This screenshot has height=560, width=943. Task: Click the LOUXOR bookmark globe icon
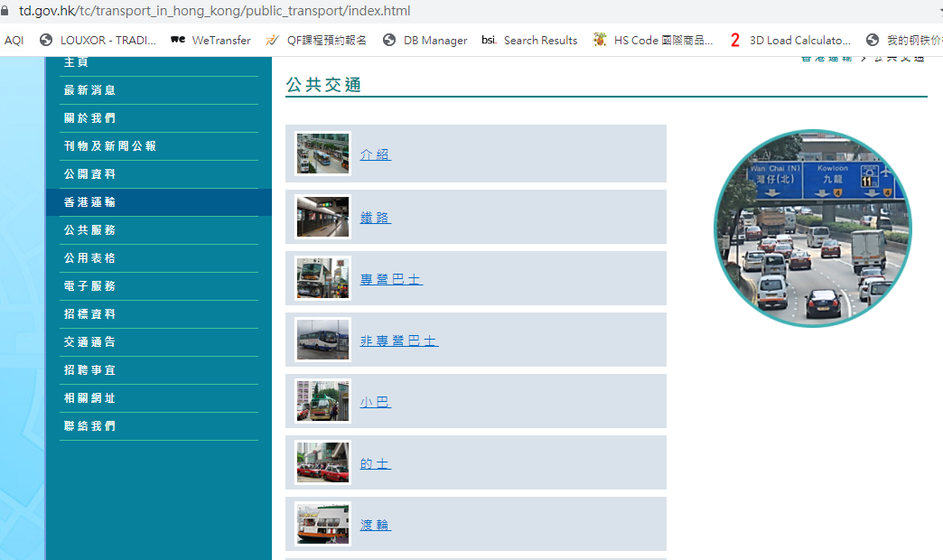tap(46, 40)
